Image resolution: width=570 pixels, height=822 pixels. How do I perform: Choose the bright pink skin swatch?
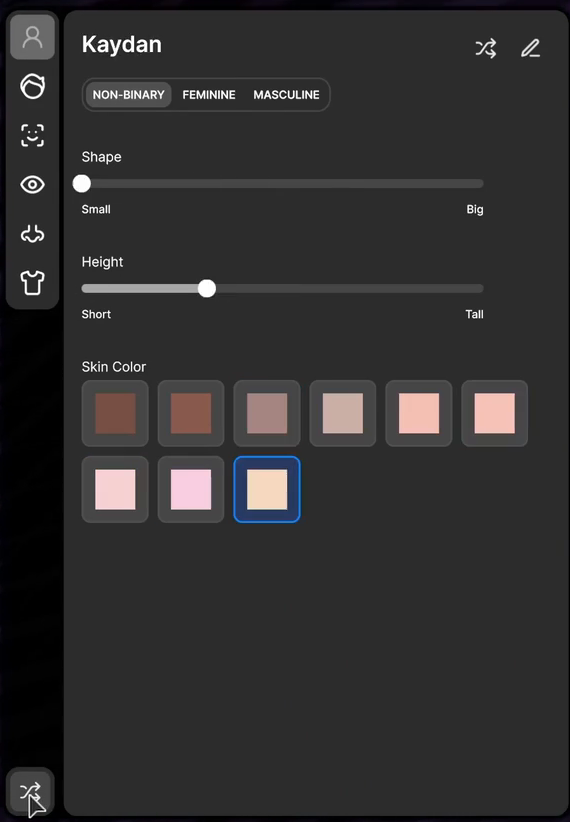click(191, 489)
